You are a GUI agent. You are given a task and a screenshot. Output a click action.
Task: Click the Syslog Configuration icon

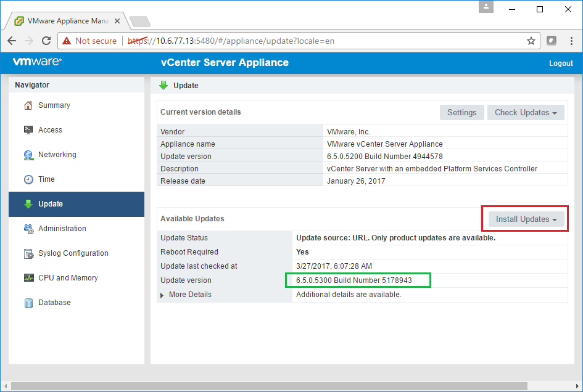click(x=28, y=254)
